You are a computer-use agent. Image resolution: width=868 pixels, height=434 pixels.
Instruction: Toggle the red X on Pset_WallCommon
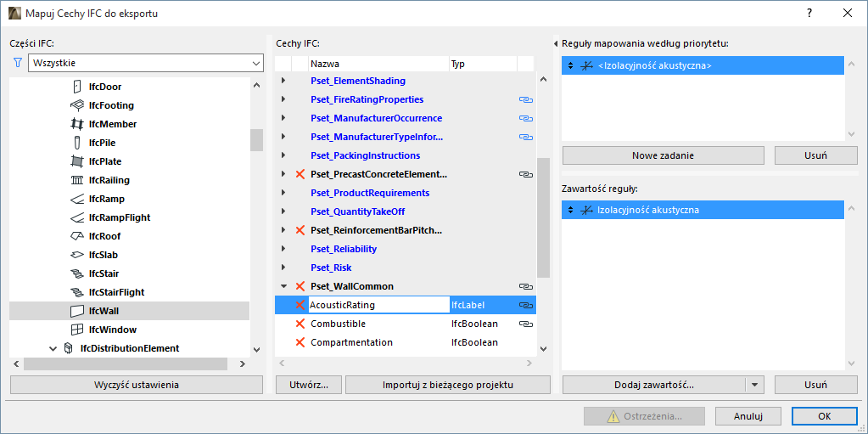pyautogui.click(x=300, y=286)
